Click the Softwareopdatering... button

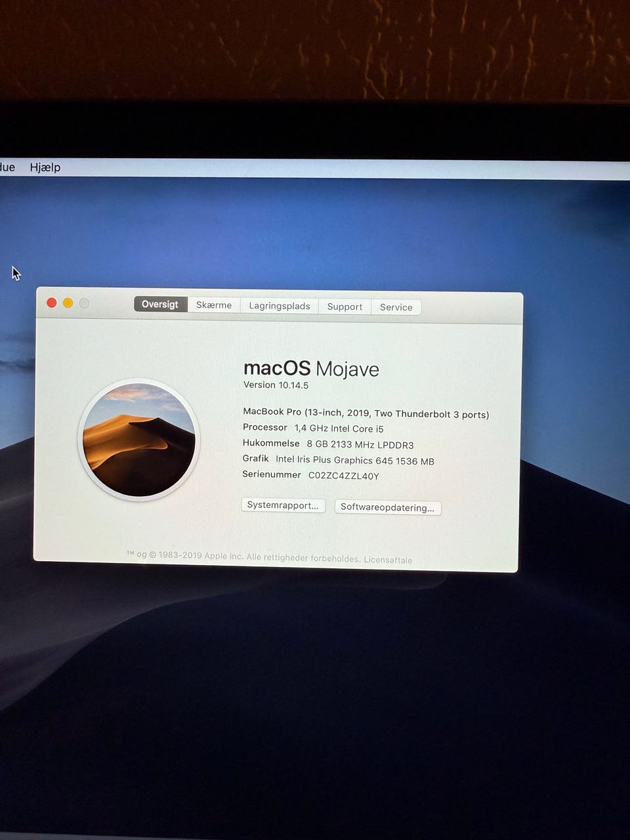[388, 507]
